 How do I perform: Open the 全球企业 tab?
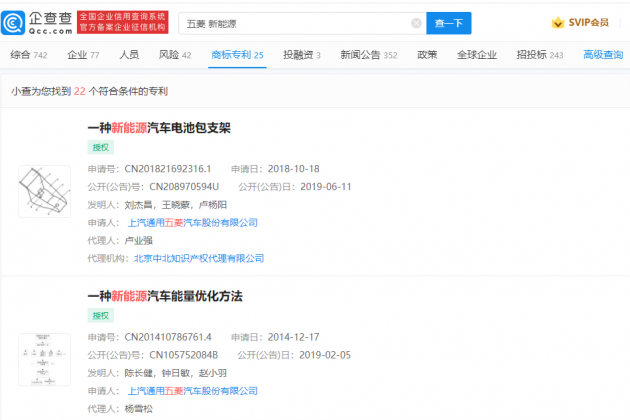pyautogui.click(x=477, y=55)
